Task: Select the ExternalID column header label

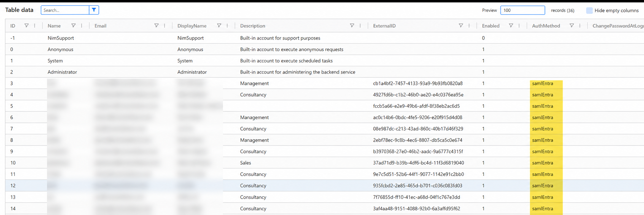Action: (x=384, y=26)
